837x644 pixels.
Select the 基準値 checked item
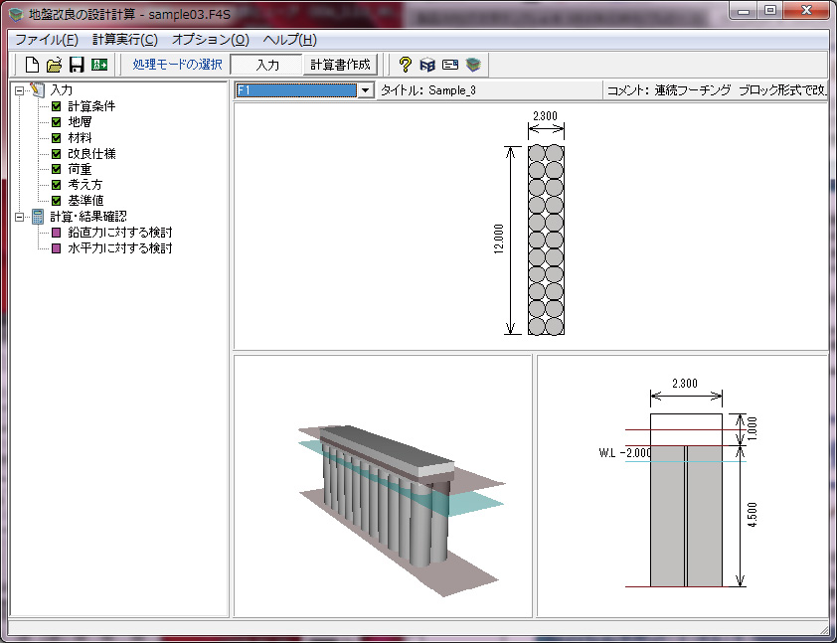pyautogui.click(x=85, y=201)
